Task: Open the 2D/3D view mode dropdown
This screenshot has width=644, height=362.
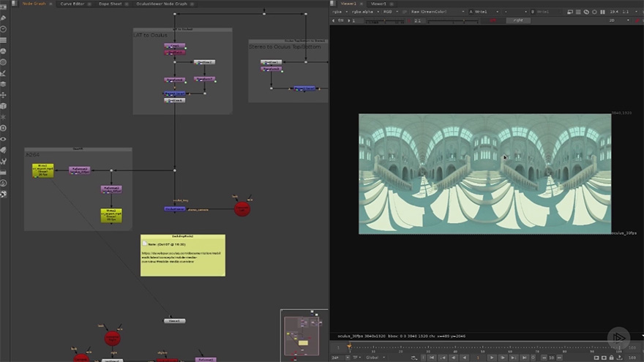Action: (x=618, y=20)
